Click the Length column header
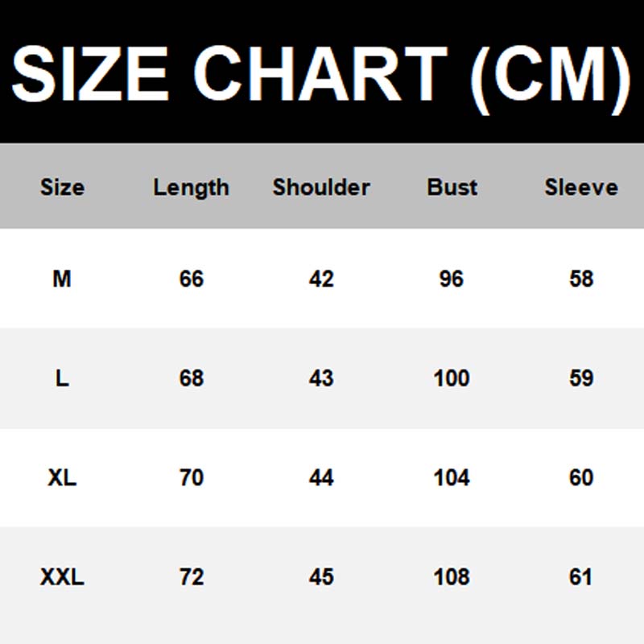Viewport: 644px width, 644px height. pos(192,188)
